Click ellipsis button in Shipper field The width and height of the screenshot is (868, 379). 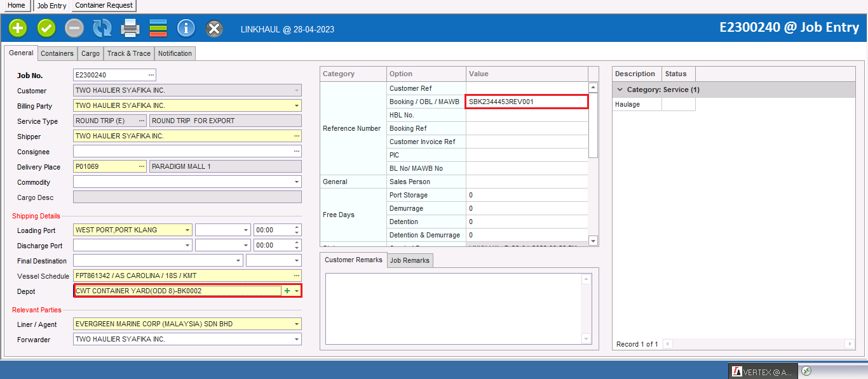point(296,136)
